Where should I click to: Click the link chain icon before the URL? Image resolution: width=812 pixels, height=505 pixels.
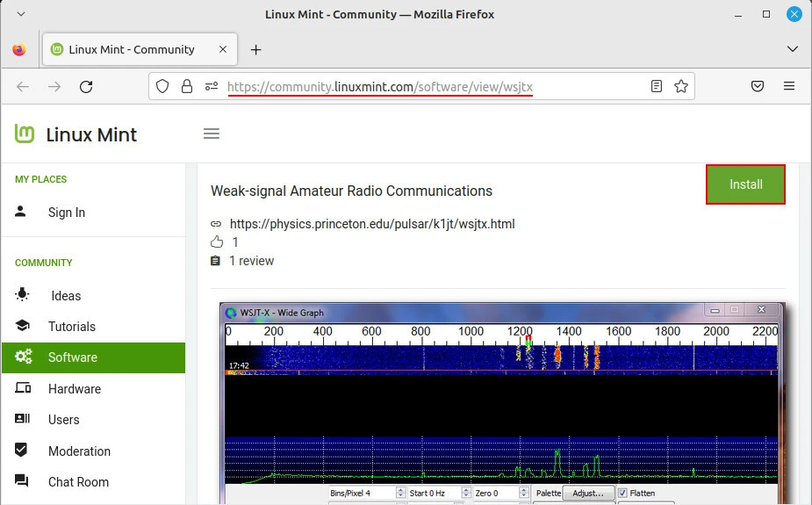click(216, 224)
